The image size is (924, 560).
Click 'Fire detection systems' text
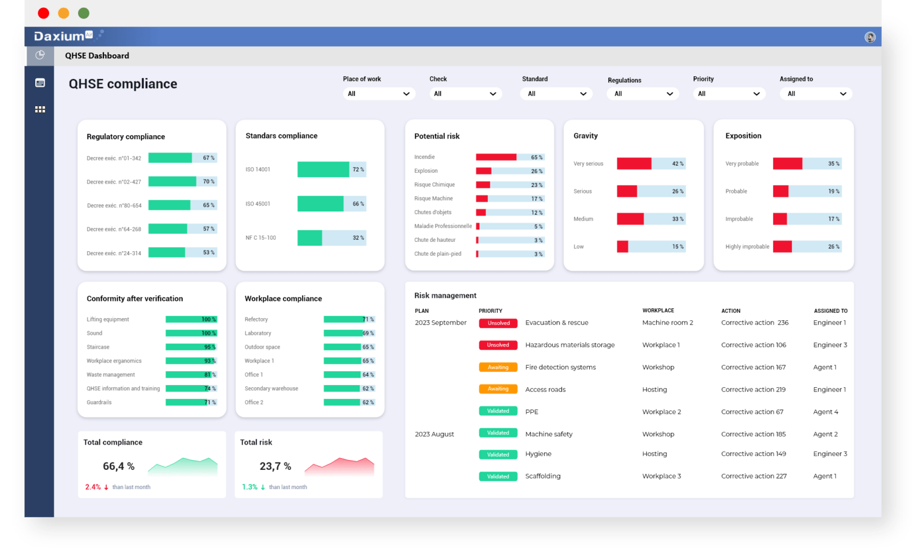(560, 367)
